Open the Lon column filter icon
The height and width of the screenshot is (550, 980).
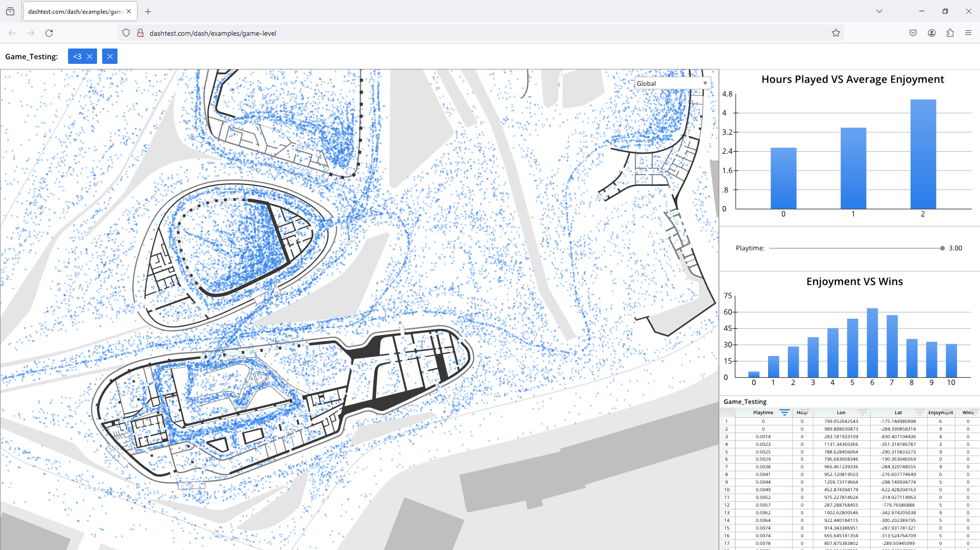point(862,412)
